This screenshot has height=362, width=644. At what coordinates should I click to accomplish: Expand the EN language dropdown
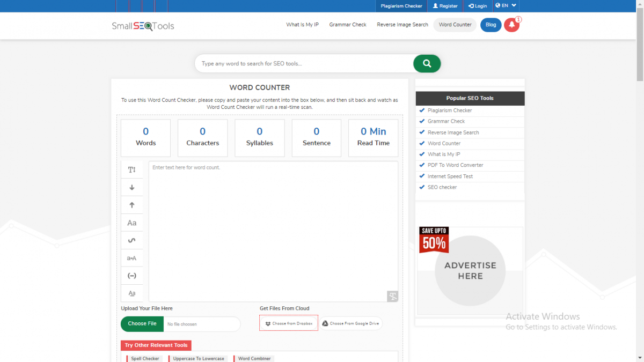(505, 6)
